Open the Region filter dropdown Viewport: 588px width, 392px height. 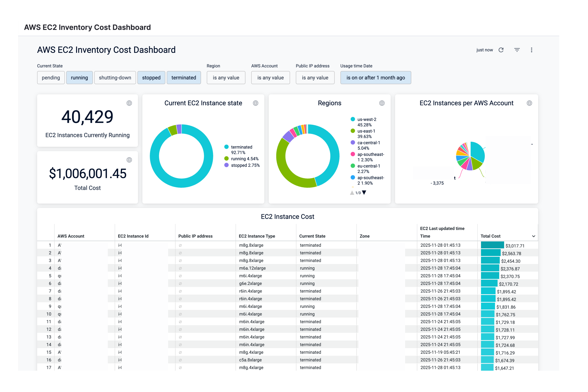[226, 78]
